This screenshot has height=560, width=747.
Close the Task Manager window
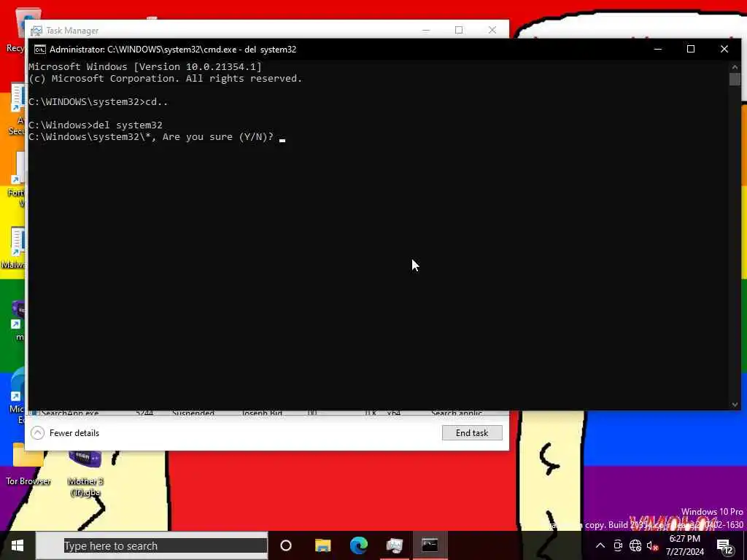pos(492,30)
